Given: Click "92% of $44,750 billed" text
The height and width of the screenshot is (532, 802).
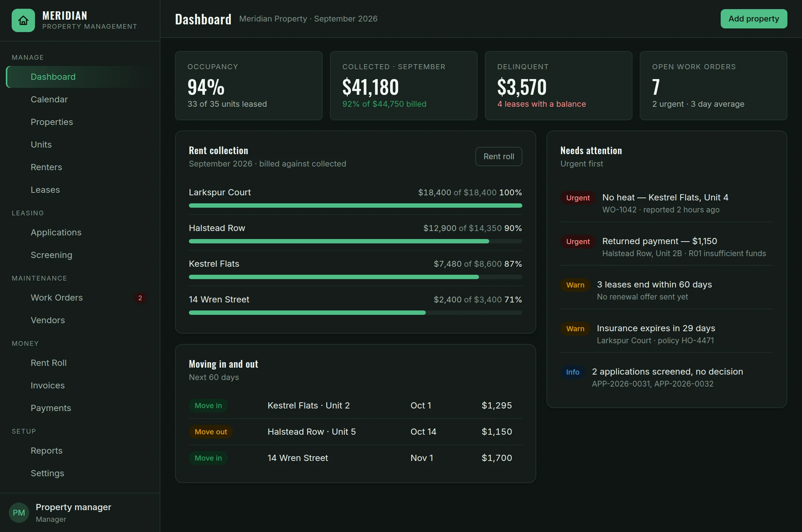Looking at the screenshot, I should [384, 104].
